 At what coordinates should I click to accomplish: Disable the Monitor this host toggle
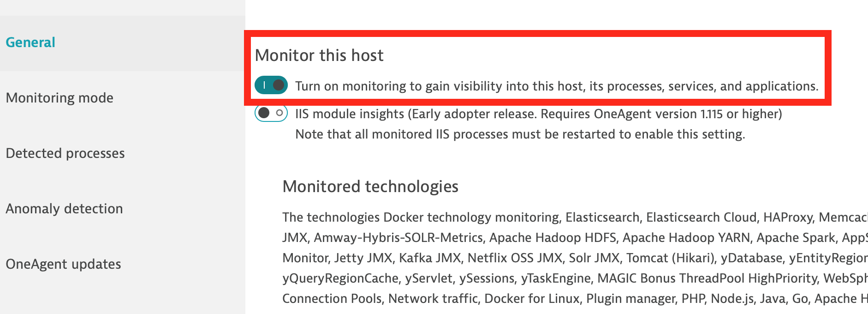(x=271, y=85)
